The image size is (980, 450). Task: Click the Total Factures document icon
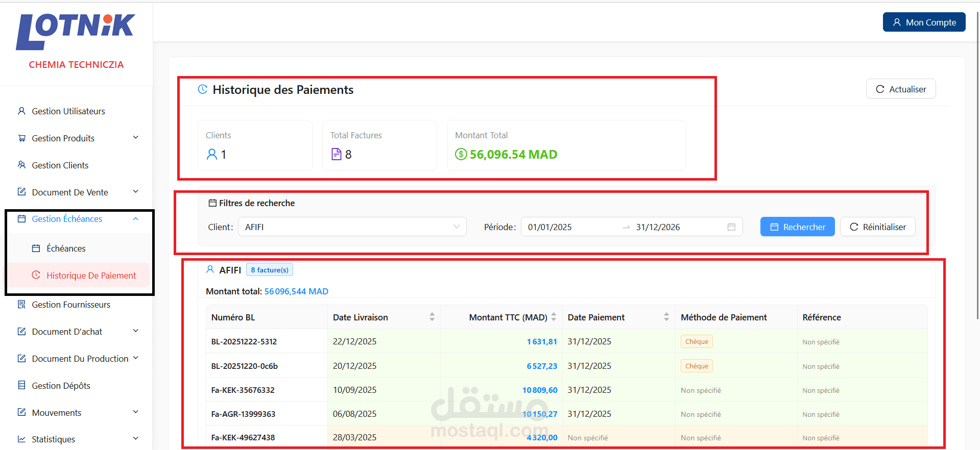(x=336, y=154)
